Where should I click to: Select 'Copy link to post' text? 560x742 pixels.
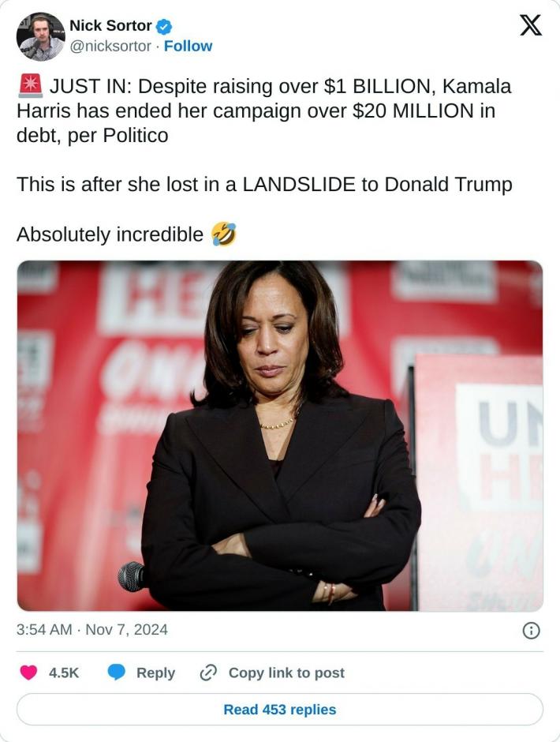(286, 673)
